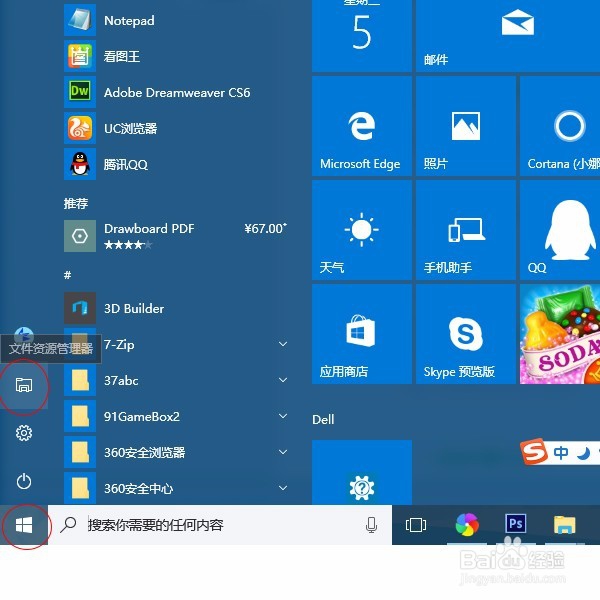The width and height of the screenshot is (600, 600).
Task: Open the Skype 预览版 tile
Action: (466, 334)
